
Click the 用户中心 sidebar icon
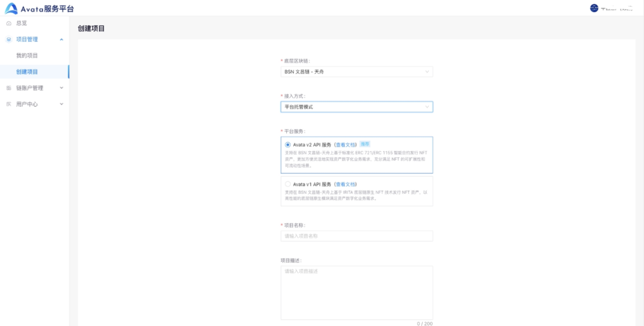pyautogui.click(x=9, y=104)
